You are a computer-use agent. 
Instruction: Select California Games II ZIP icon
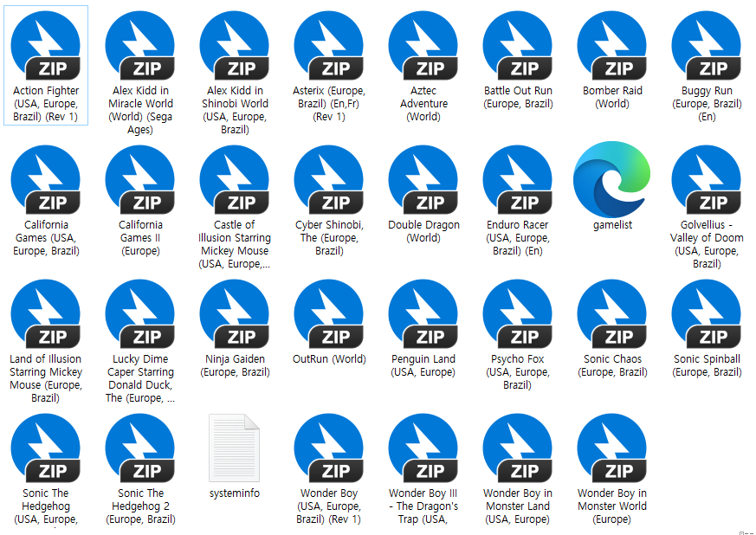pos(140,180)
